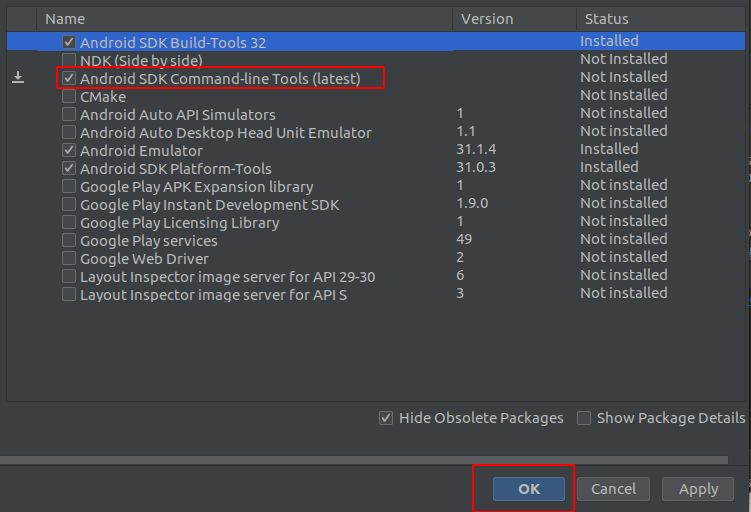Screen dimensions: 751x512
Task: Click the Apply button
Action: [x=698, y=489]
